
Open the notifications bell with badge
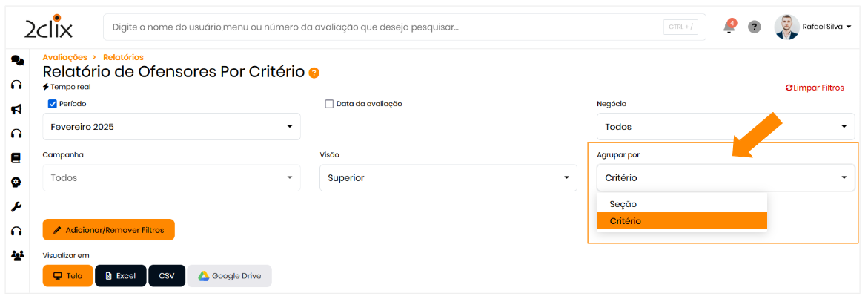pyautogui.click(x=729, y=27)
